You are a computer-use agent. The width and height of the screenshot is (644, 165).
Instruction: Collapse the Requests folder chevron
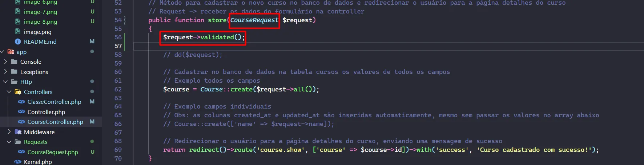tap(9, 142)
